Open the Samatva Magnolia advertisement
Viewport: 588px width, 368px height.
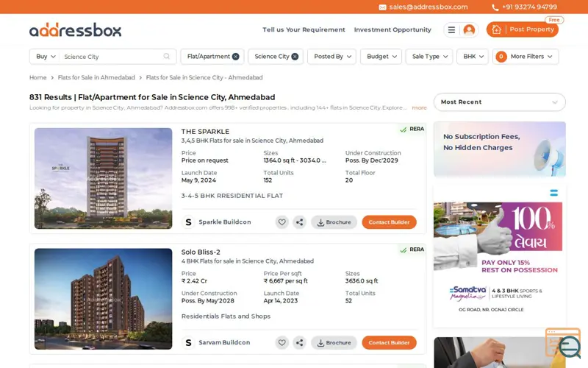point(500,256)
